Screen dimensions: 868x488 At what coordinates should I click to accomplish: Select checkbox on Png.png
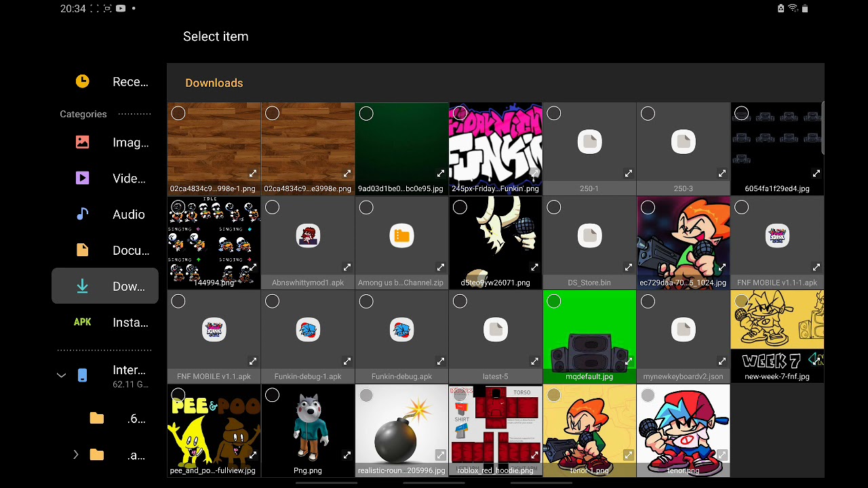point(272,394)
